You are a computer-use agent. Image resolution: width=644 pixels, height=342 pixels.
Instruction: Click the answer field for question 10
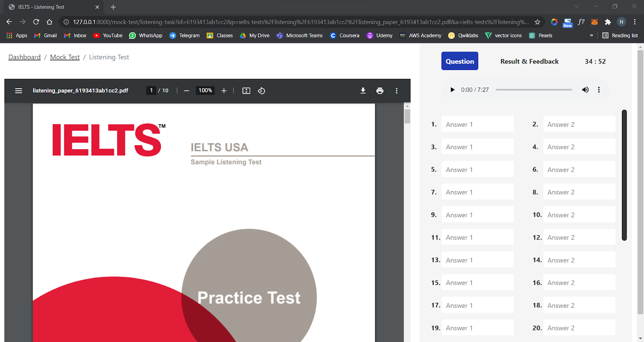pyautogui.click(x=579, y=215)
